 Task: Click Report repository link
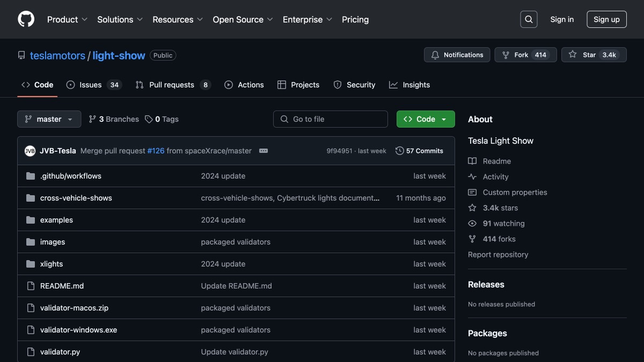(498, 254)
